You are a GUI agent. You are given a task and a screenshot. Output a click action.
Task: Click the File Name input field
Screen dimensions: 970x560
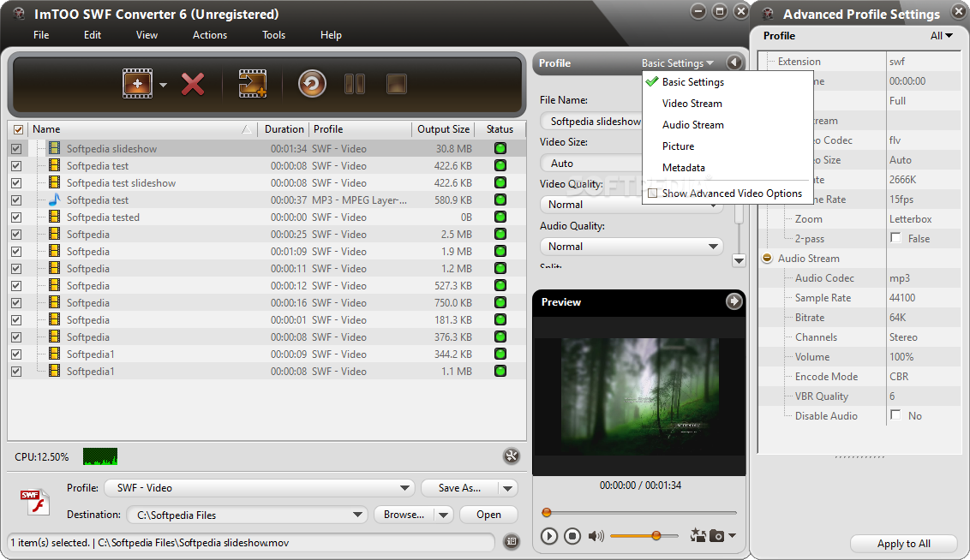(x=591, y=121)
